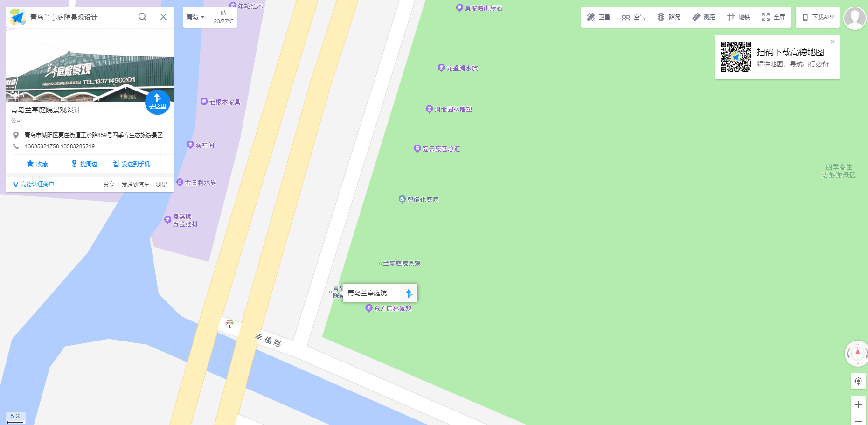Open the 青岛 city dropdown

tap(195, 17)
